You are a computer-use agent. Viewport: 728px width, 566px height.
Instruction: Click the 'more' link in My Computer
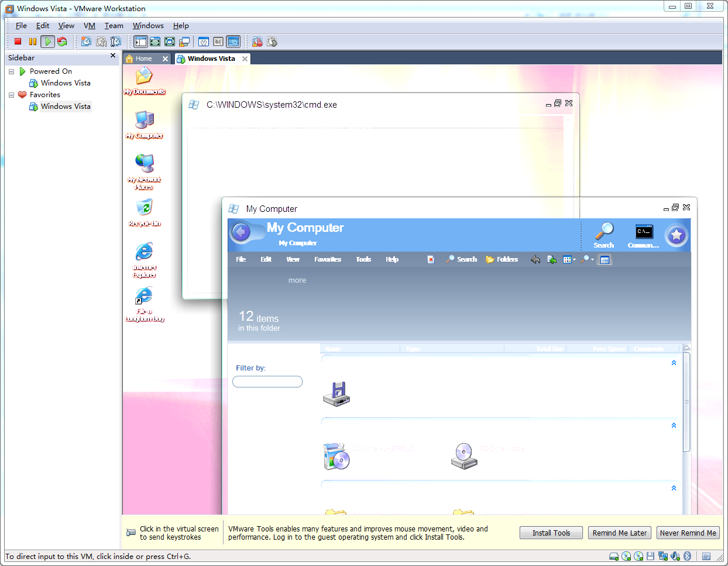pyautogui.click(x=297, y=280)
